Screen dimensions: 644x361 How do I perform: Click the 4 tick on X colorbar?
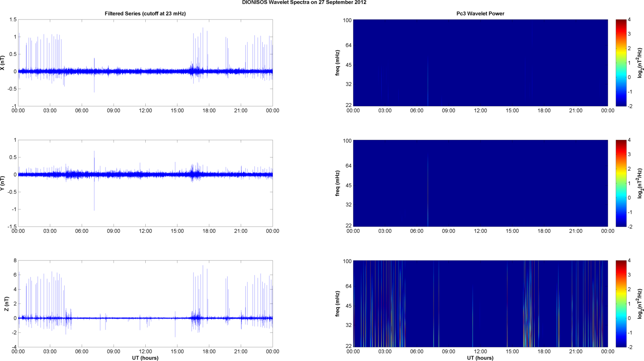click(629, 20)
